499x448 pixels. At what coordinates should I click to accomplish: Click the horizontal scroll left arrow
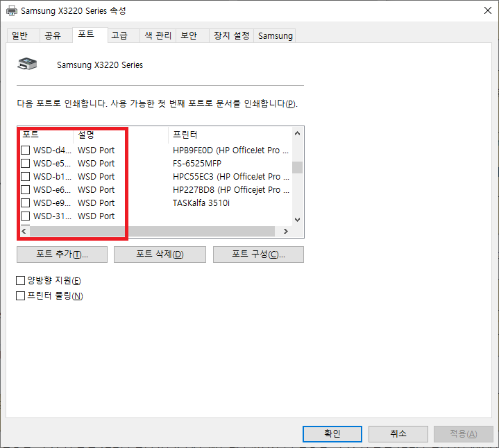[24, 231]
